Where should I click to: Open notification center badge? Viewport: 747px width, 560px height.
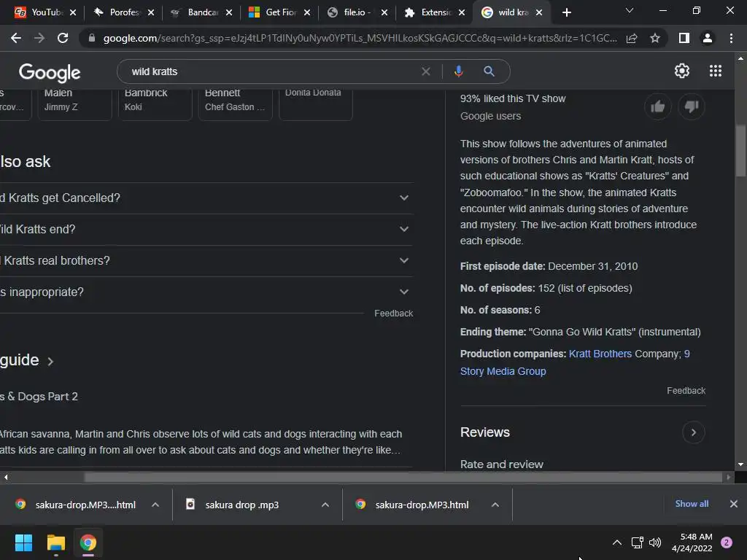(726, 542)
